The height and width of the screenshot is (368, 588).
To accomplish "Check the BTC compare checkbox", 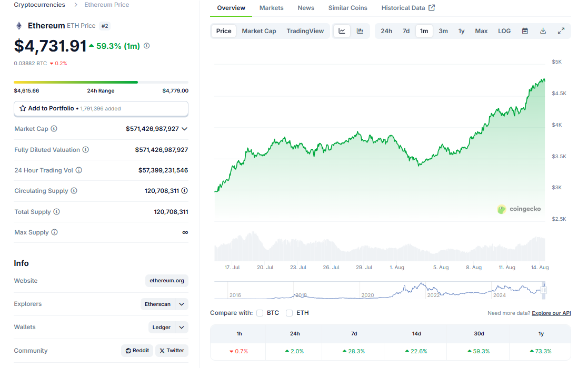I will point(260,313).
